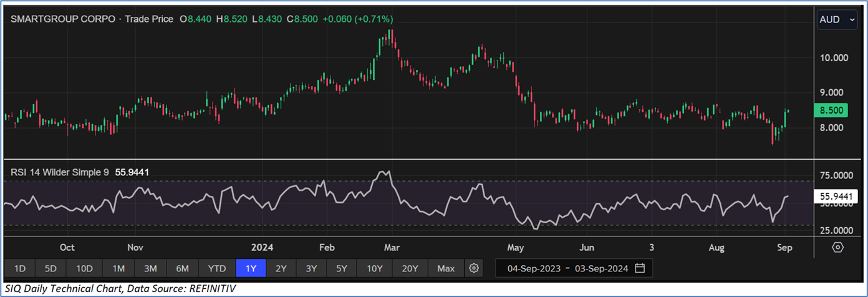Click the low value L8.430 in header

[x=267, y=19]
